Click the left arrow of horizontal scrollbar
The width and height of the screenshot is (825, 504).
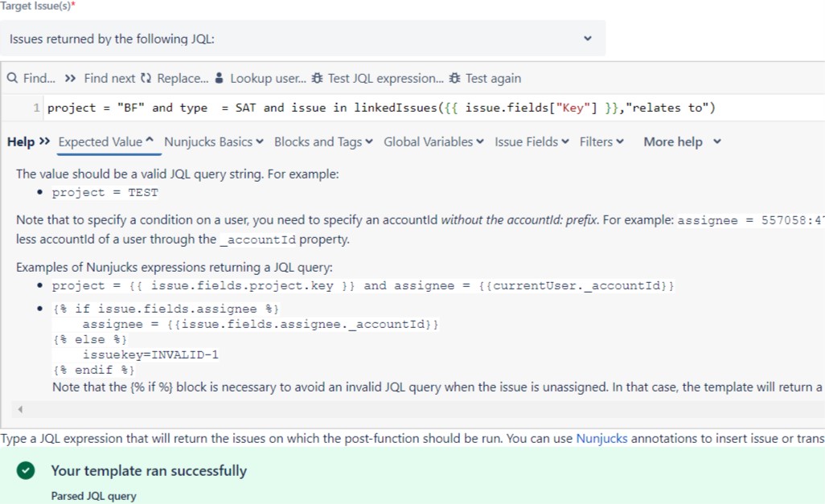(x=20, y=409)
